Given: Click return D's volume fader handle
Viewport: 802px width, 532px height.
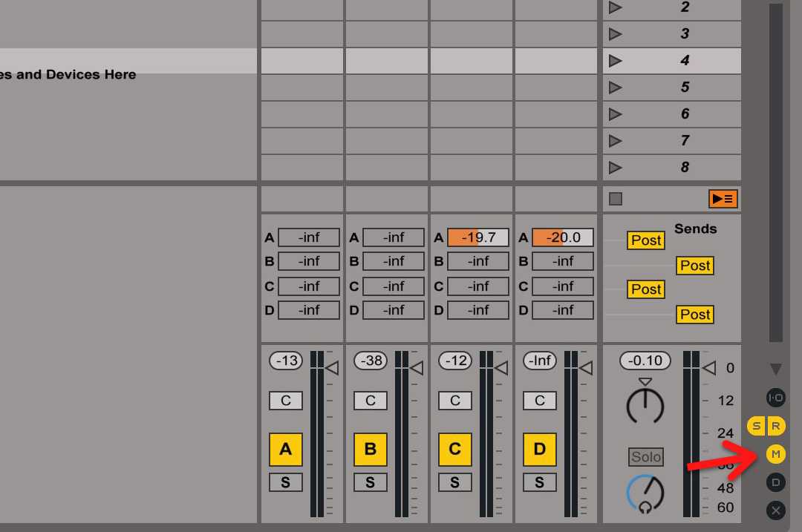Looking at the screenshot, I should click(x=586, y=368).
